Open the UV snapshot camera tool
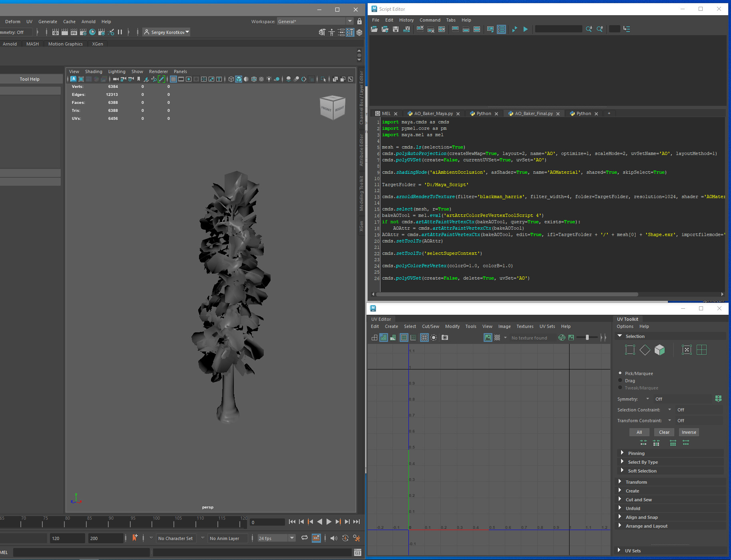The image size is (731, 560). 444,338
